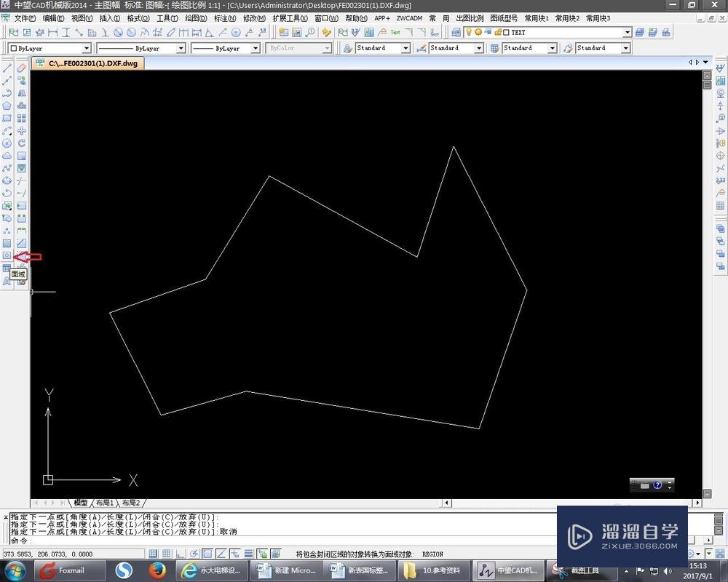Image resolution: width=728 pixels, height=582 pixels.
Task: Open the ByLayer linetype dropdown
Action: coord(181,48)
